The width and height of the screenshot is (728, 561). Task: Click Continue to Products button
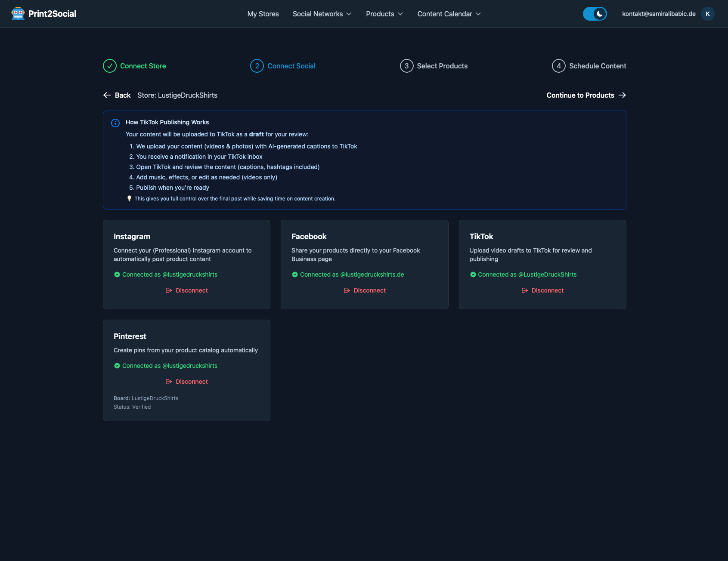tap(586, 95)
